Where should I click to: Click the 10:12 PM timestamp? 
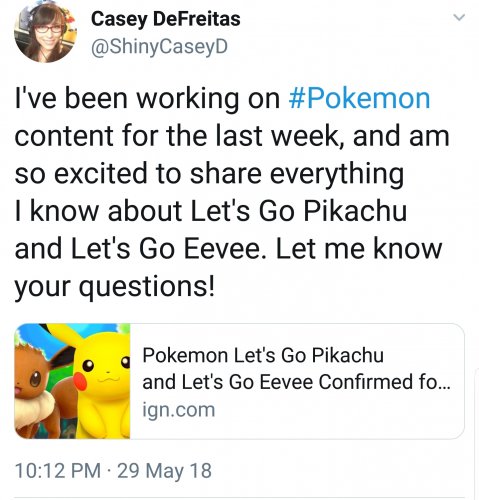point(58,471)
